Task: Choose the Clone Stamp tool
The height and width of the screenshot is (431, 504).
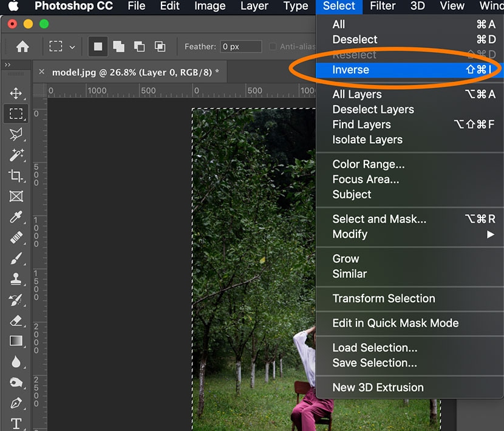Action: (16, 279)
